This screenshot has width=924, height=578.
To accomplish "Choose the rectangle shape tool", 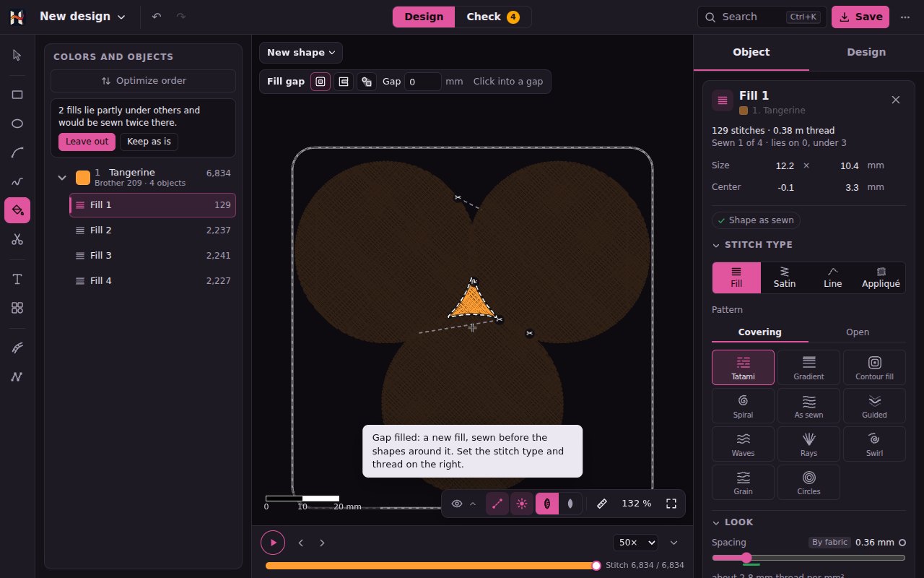I will [x=17, y=95].
